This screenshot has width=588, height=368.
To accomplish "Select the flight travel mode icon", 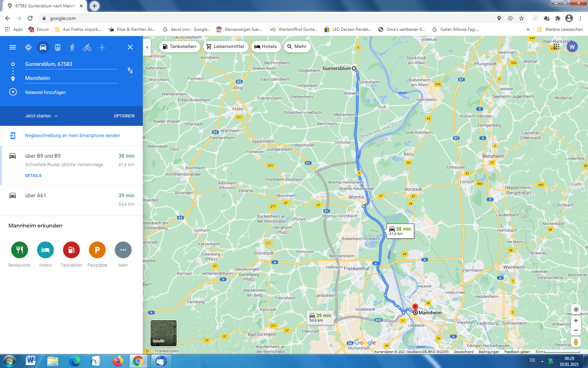I will tap(102, 47).
